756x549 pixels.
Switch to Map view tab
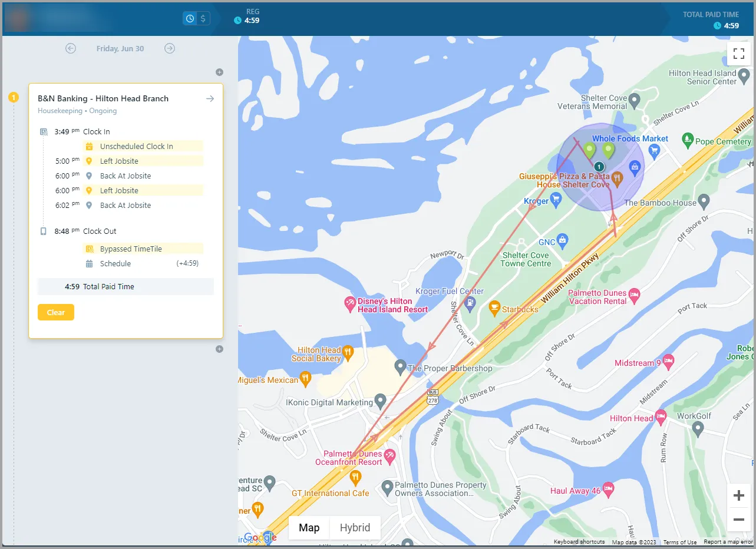[309, 528]
